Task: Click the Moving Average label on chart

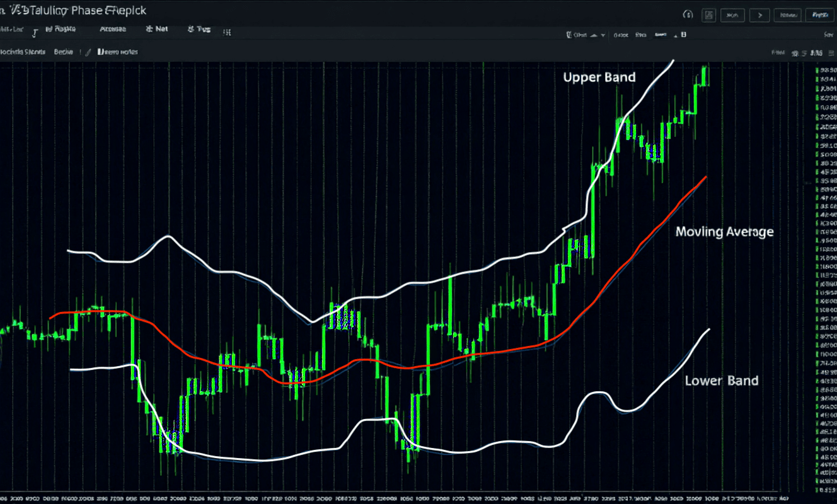Action: pos(724,232)
